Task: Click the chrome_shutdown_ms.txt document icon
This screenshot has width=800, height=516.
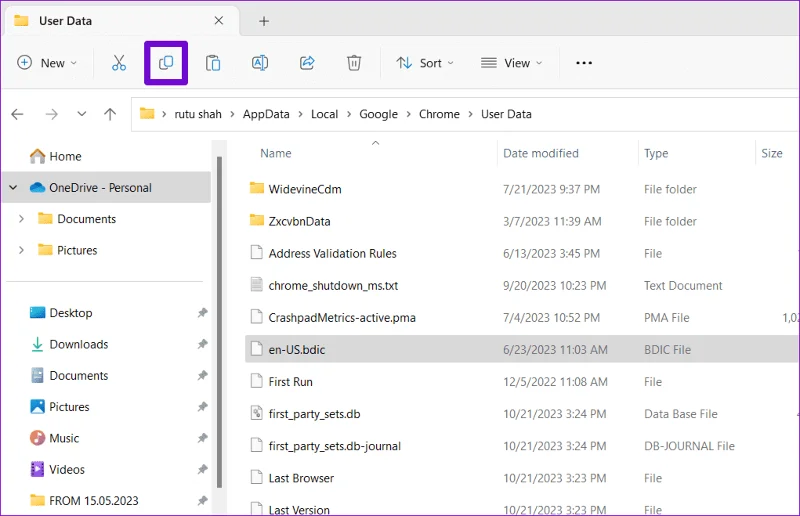Action: [257, 285]
